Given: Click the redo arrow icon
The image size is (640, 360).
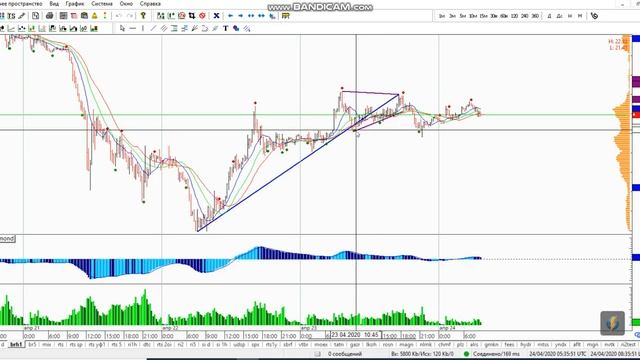Looking at the screenshot, I should tap(130, 16).
